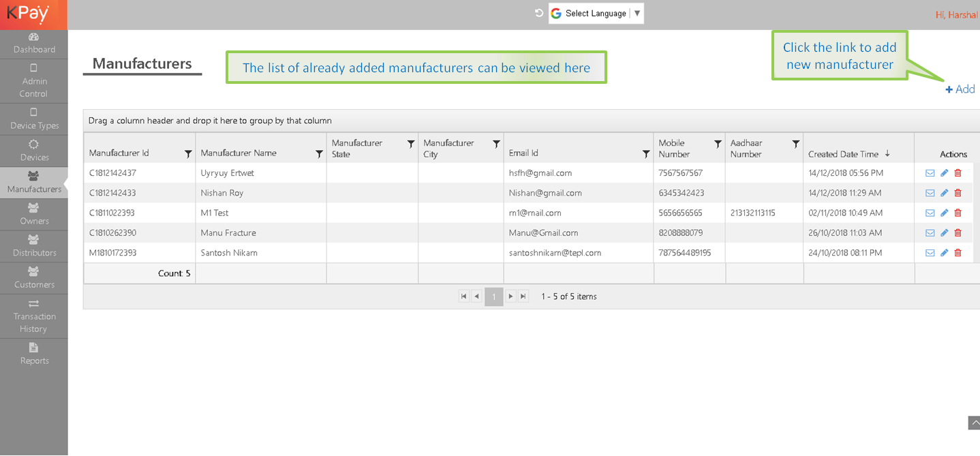
Task: Open Transaction History in the sidebar
Action: pyautogui.click(x=34, y=316)
